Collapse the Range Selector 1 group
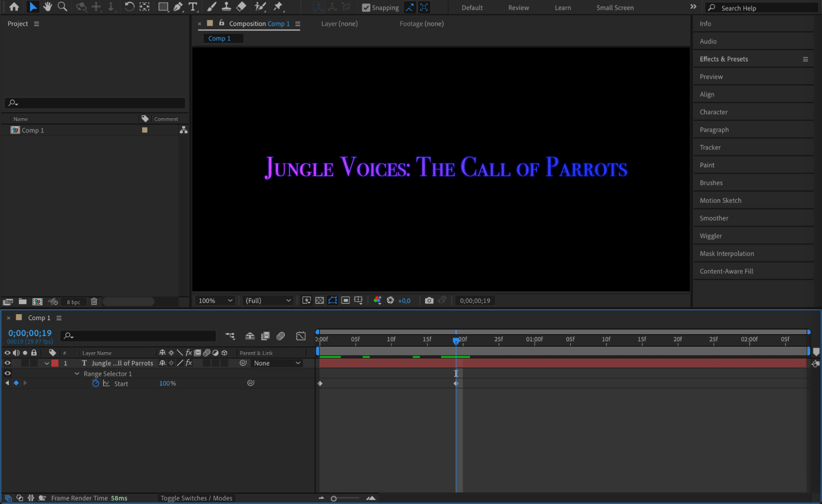Viewport: 822px width, 504px height. coord(77,374)
